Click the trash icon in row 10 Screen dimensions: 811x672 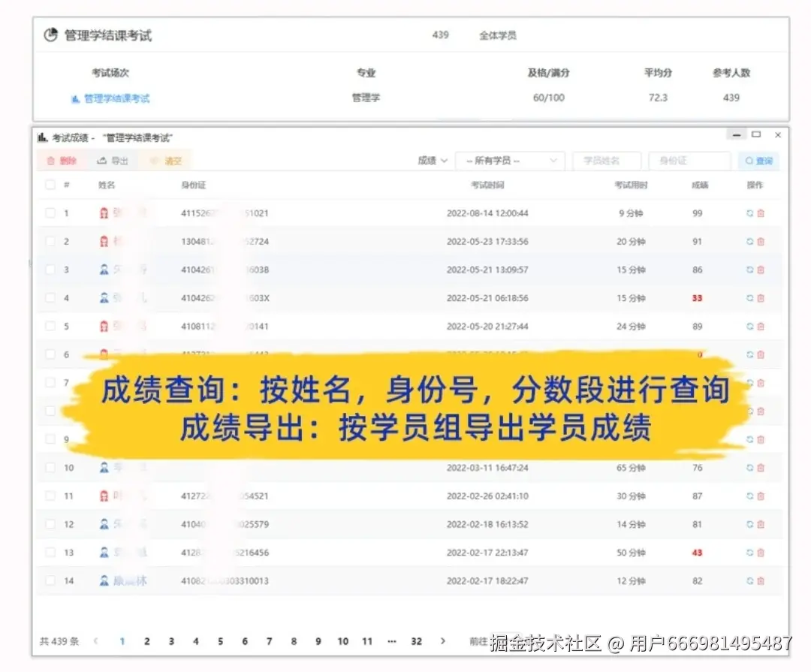[x=761, y=468]
